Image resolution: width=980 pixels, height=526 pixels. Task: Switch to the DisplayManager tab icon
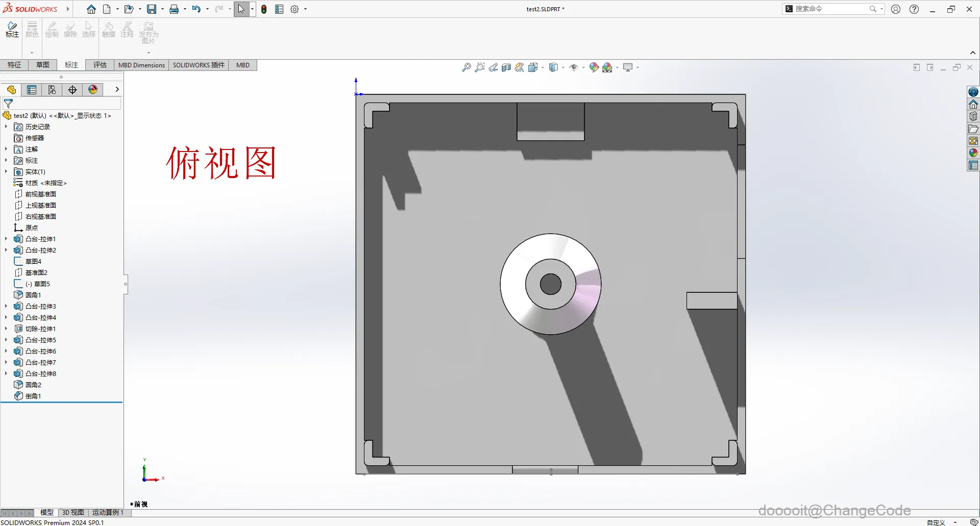click(92, 90)
